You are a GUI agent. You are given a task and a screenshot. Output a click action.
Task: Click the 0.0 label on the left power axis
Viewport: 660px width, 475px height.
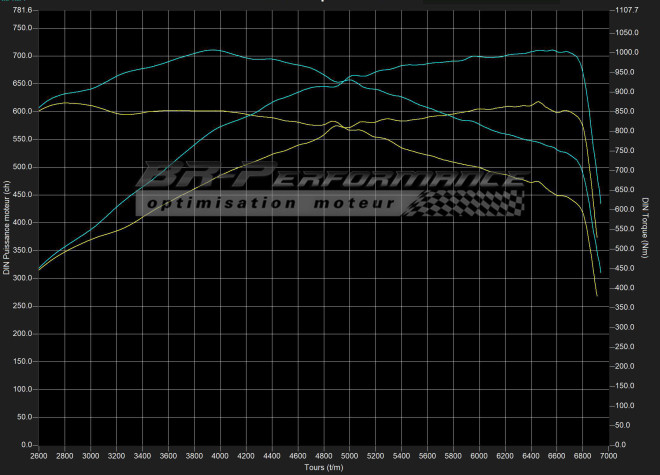pyautogui.click(x=26, y=445)
